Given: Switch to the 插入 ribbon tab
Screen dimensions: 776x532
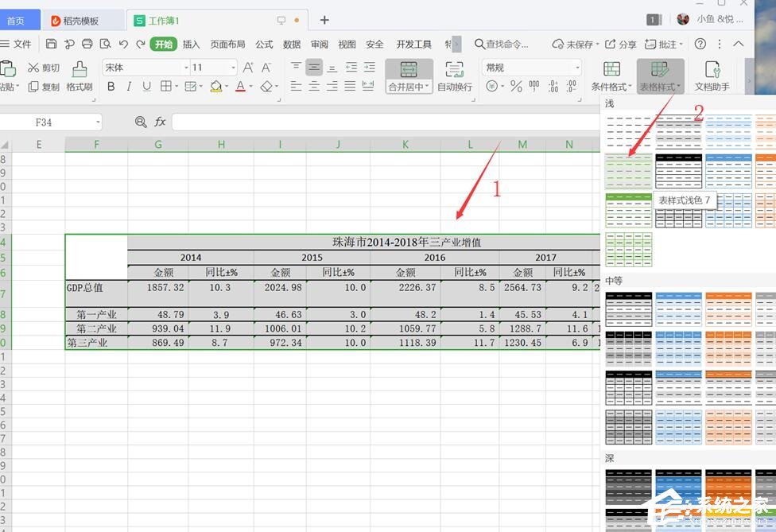Looking at the screenshot, I should click(x=192, y=44).
